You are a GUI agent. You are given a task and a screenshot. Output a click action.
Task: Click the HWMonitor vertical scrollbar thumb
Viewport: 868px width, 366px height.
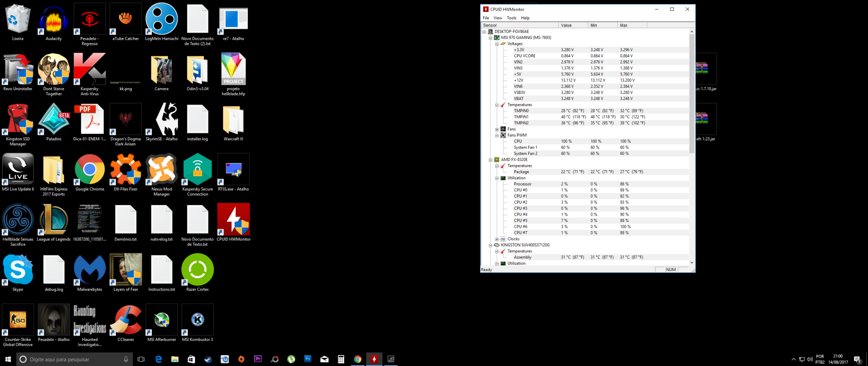[x=692, y=93]
